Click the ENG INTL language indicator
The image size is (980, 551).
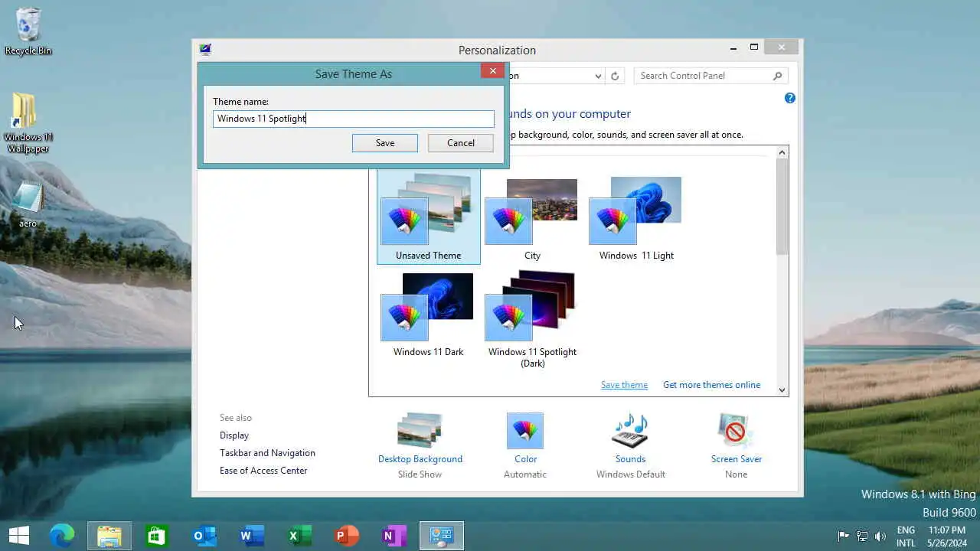click(906, 536)
